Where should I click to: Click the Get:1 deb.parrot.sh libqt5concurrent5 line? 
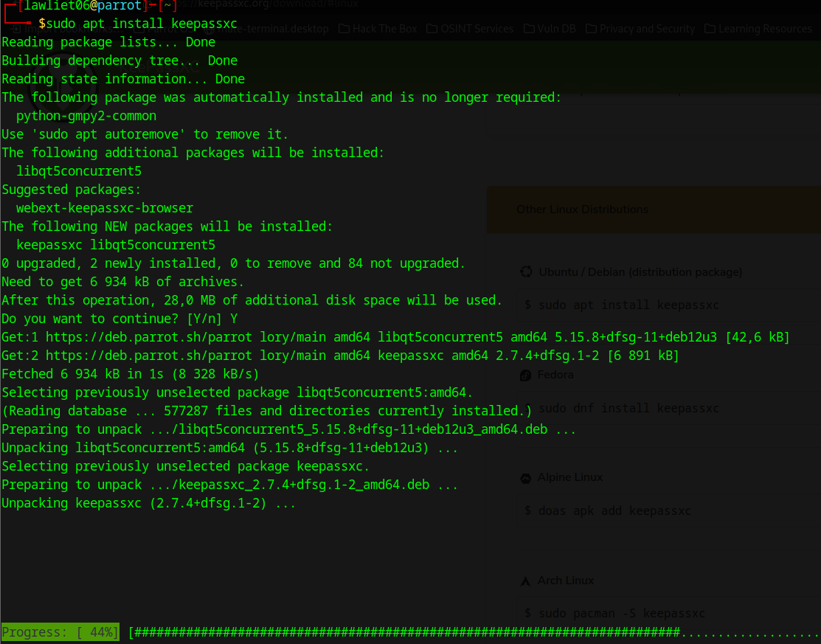[396, 337]
